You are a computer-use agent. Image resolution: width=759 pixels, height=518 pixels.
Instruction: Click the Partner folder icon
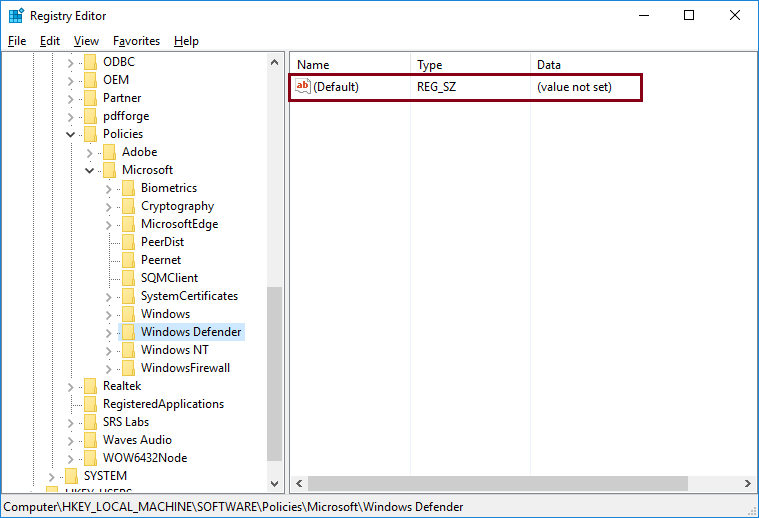coord(90,98)
